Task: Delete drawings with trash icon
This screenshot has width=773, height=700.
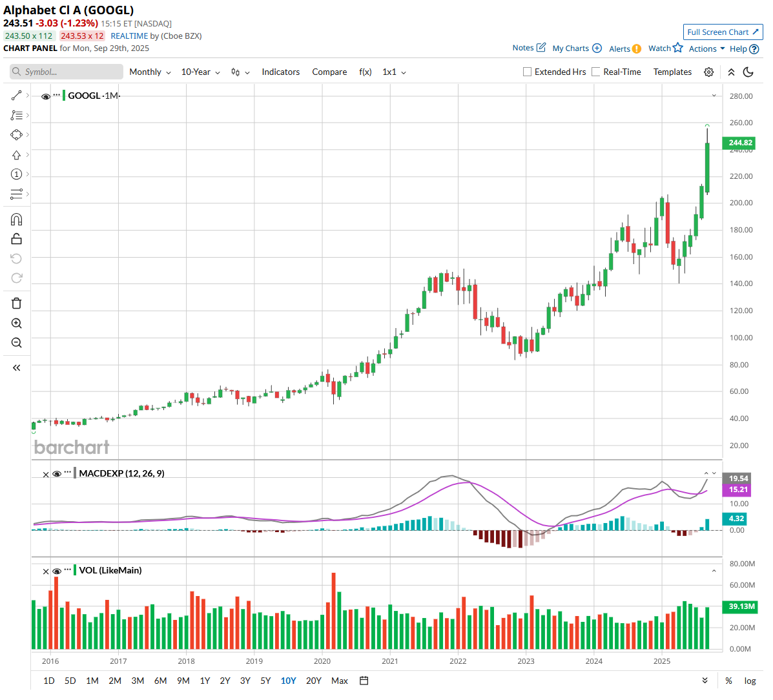Action: point(16,303)
